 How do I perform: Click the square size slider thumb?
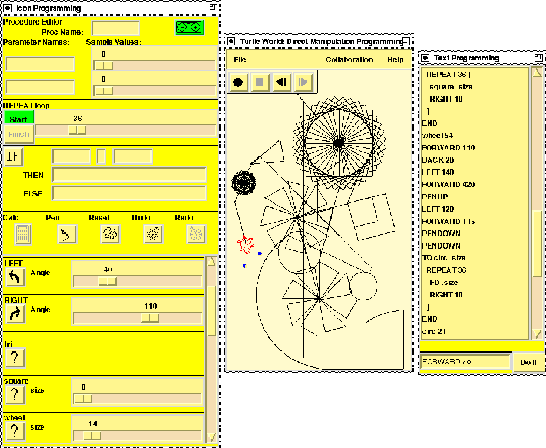83,399
